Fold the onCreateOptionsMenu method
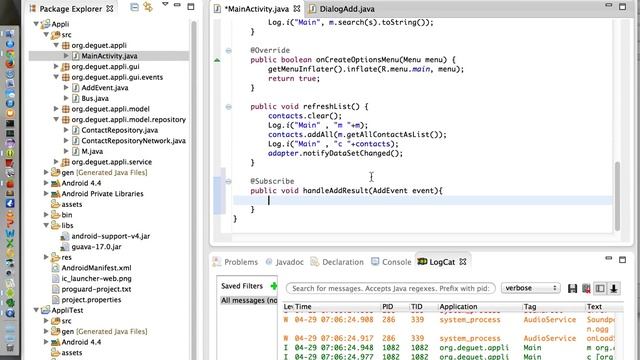 pos(229,51)
